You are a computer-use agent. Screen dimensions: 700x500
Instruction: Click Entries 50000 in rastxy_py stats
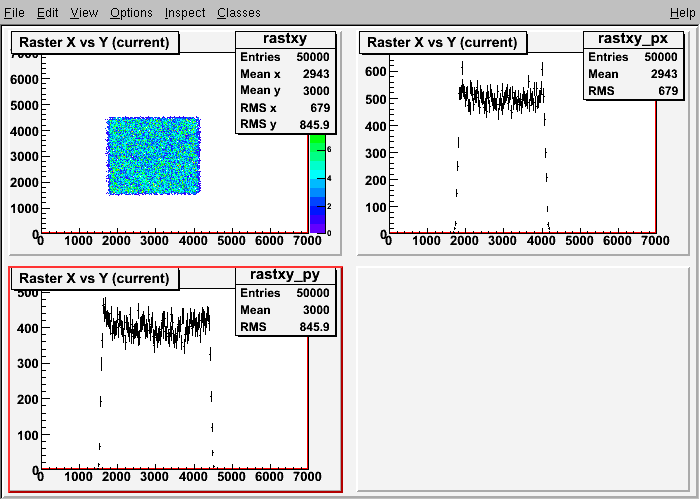coord(285,293)
